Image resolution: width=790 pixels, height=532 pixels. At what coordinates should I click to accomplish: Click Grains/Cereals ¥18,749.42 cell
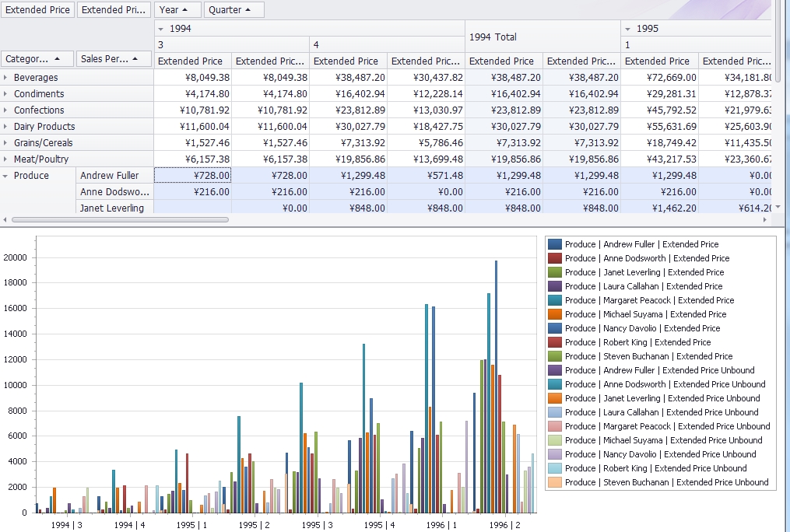(x=659, y=143)
